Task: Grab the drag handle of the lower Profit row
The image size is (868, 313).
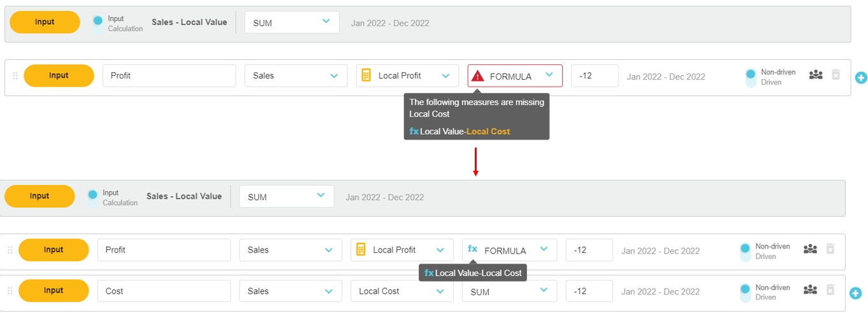Action: tap(10, 250)
